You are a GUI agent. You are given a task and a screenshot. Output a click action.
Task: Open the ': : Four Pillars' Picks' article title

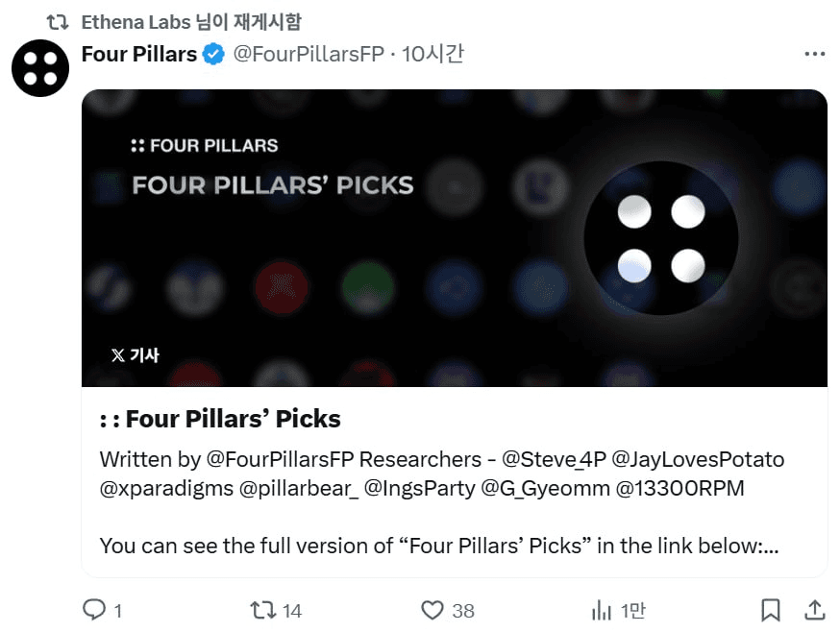coord(220,419)
